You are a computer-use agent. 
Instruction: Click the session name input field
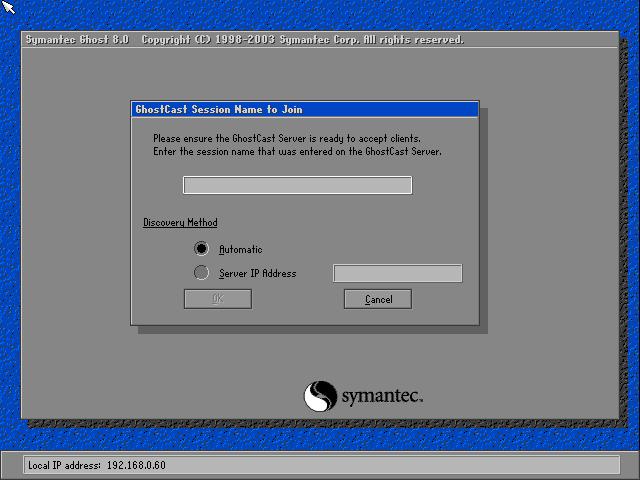(298, 185)
